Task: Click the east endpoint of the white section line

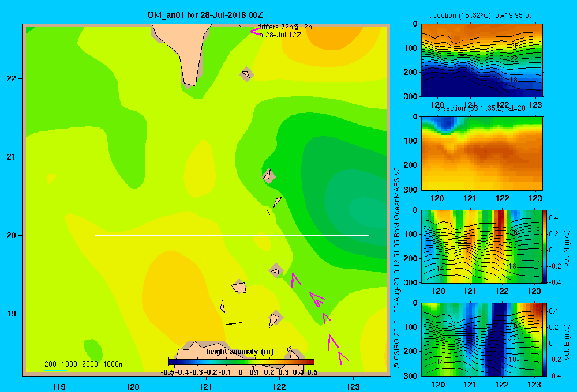Action: 368,235
